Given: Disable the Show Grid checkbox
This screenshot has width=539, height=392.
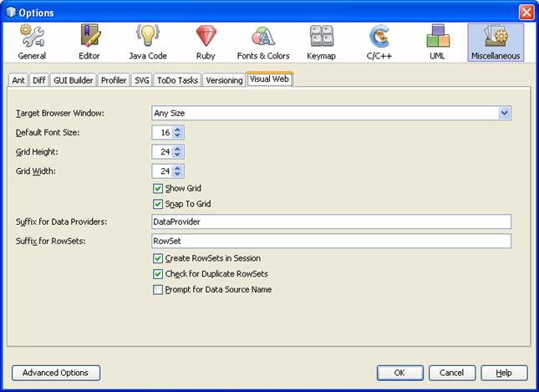Looking at the screenshot, I should 158,189.
